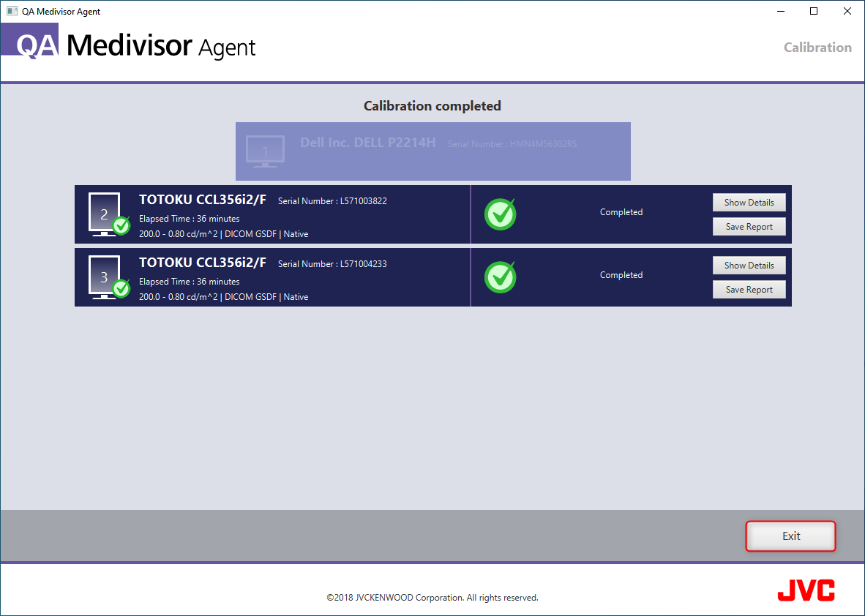
Task: Click Elapsed Time text for monitor 2
Action: coord(190,219)
